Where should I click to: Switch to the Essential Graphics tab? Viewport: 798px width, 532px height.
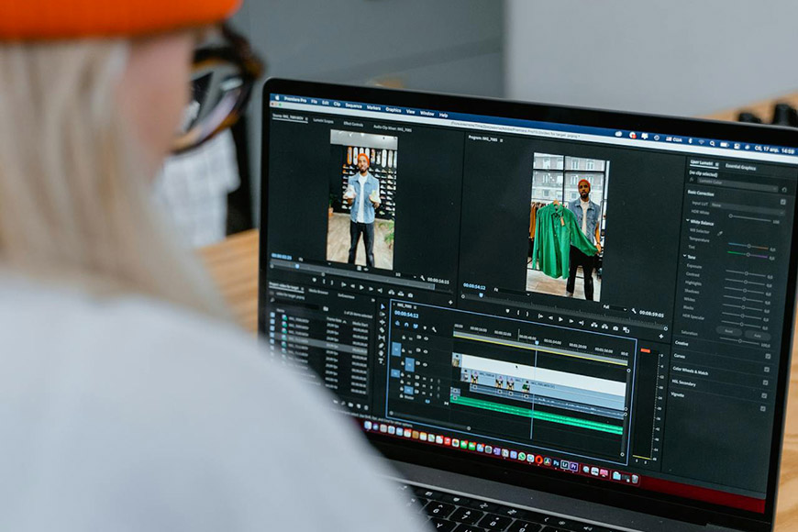click(x=740, y=167)
